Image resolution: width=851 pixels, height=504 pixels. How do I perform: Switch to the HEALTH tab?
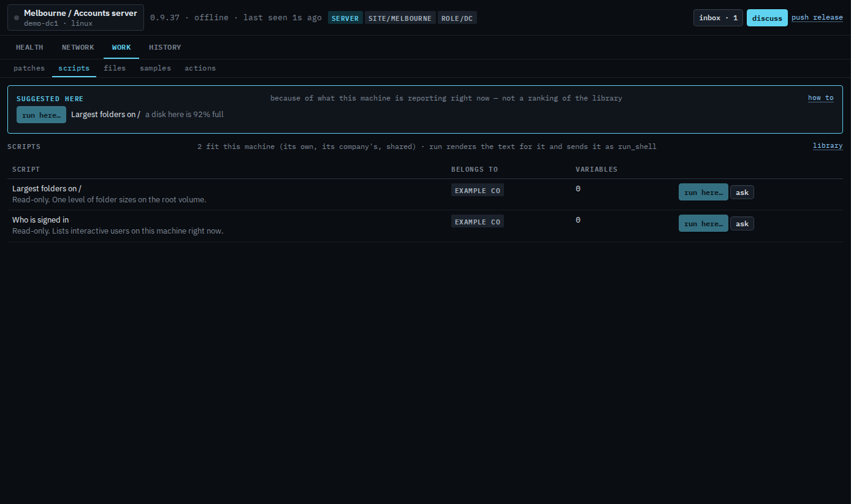[29, 47]
